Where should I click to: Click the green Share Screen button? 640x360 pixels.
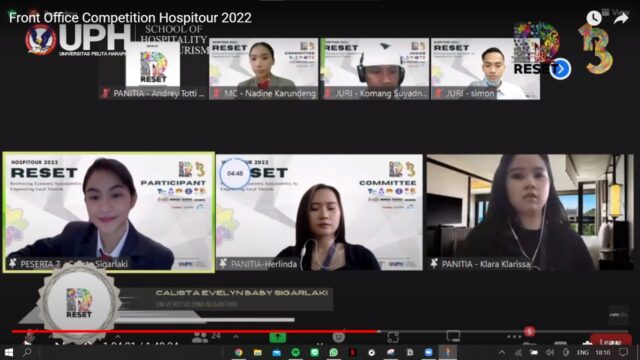point(278,337)
